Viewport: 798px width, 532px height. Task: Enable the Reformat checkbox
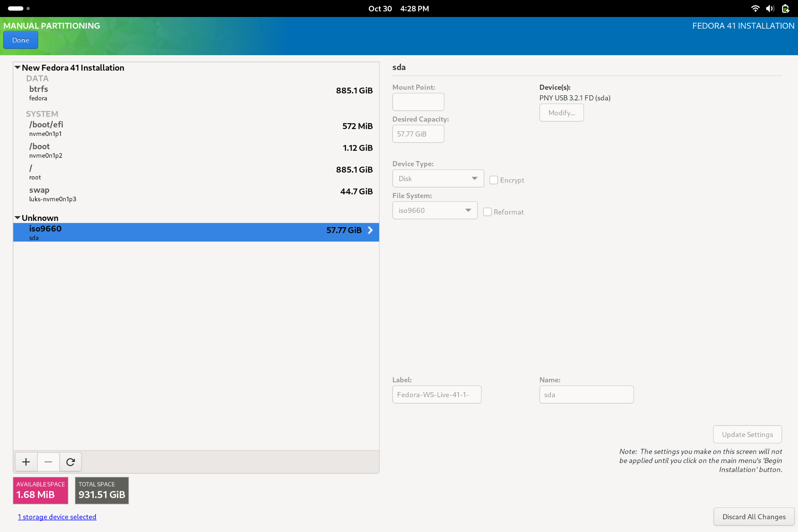(487, 212)
